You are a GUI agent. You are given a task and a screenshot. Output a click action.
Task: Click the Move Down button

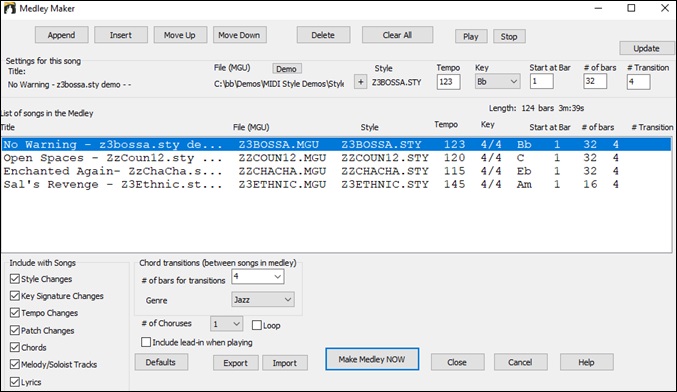click(x=239, y=35)
